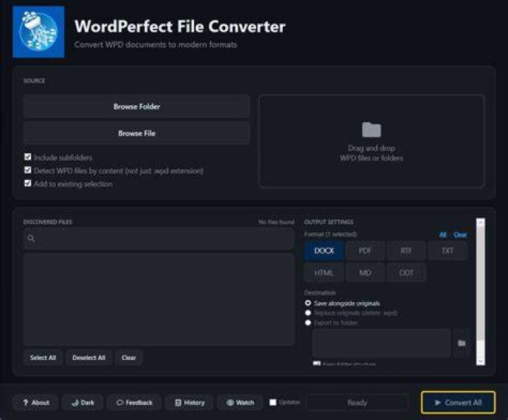Choose Save alongside originals option
Viewport: 508px width, 420px height.
308,303
